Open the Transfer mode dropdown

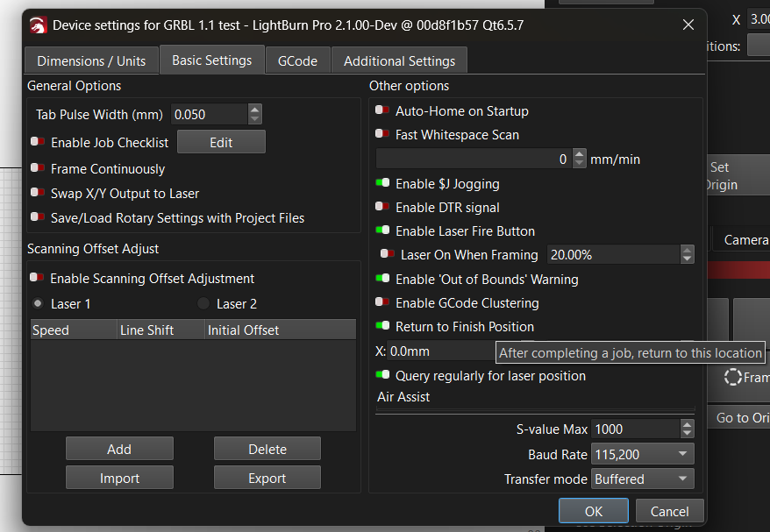tap(642, 479)
